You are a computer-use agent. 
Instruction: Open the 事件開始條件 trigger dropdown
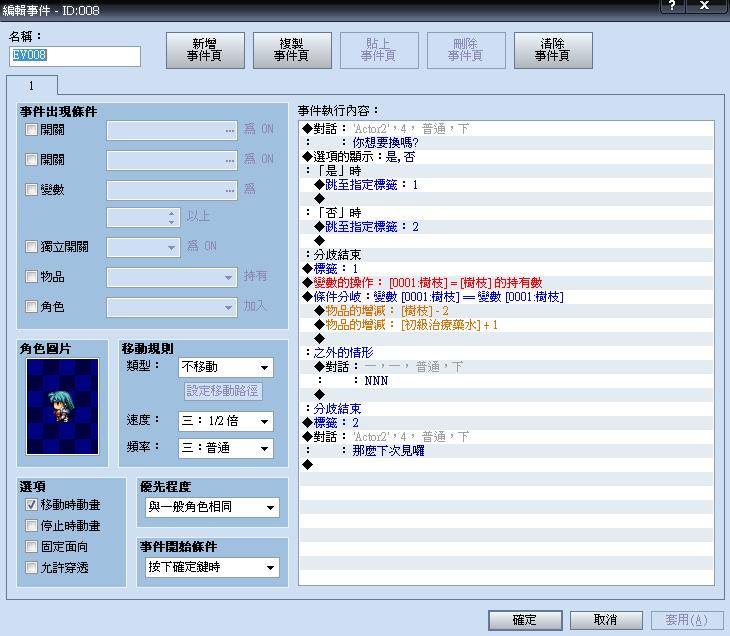coord(212,567)
